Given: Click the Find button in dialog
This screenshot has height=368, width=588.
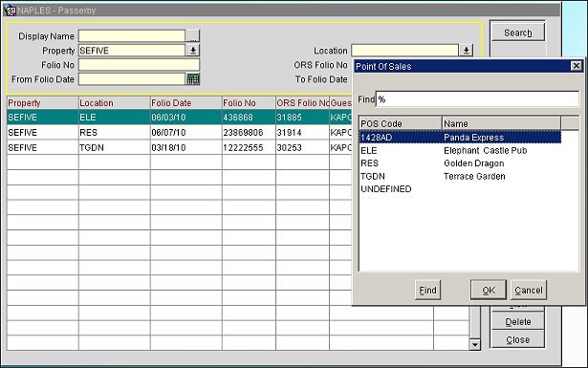Looking at the screenshot, I should pyautogui.click(x=428, y=290).
